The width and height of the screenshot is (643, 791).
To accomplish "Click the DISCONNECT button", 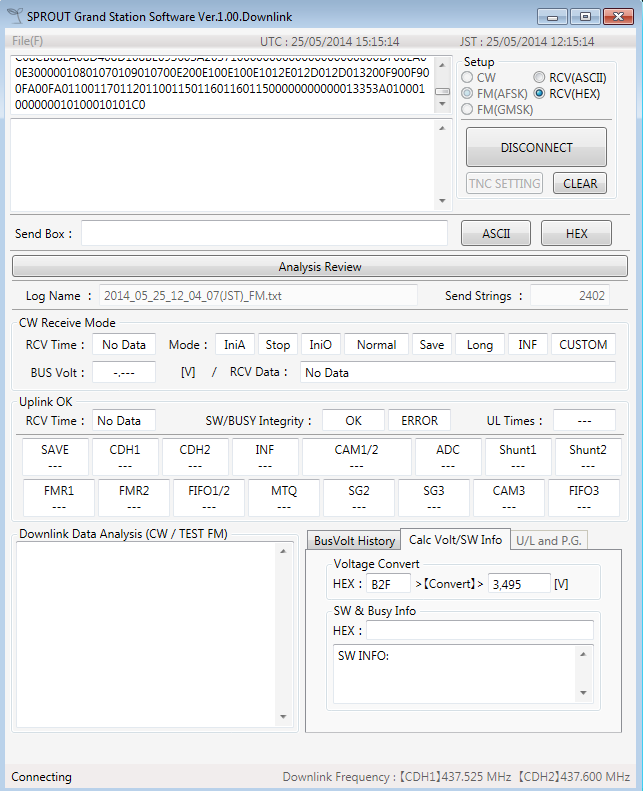I will pos(536,147).
